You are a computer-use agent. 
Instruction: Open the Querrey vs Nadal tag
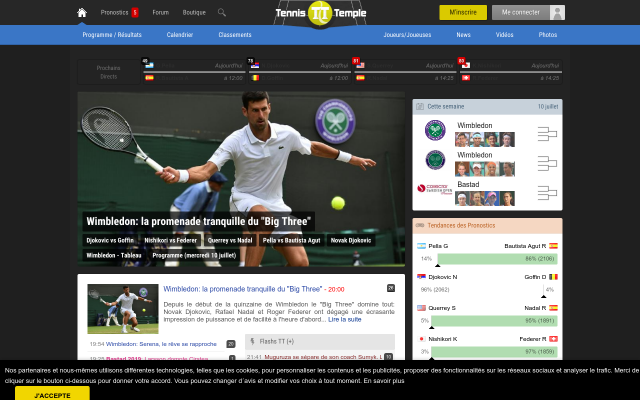click(230, 240)
